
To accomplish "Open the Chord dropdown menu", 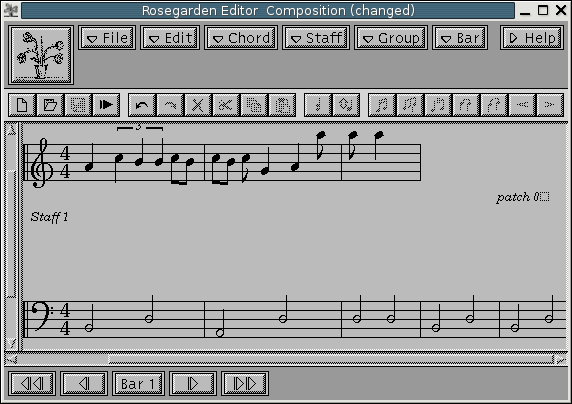I will pos(241,38).
